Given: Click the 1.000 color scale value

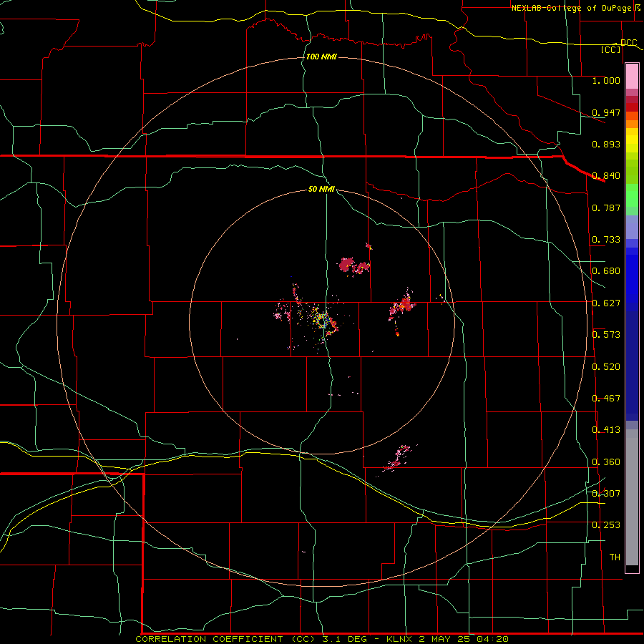Looking at the screenshot, I should (606, 80).
